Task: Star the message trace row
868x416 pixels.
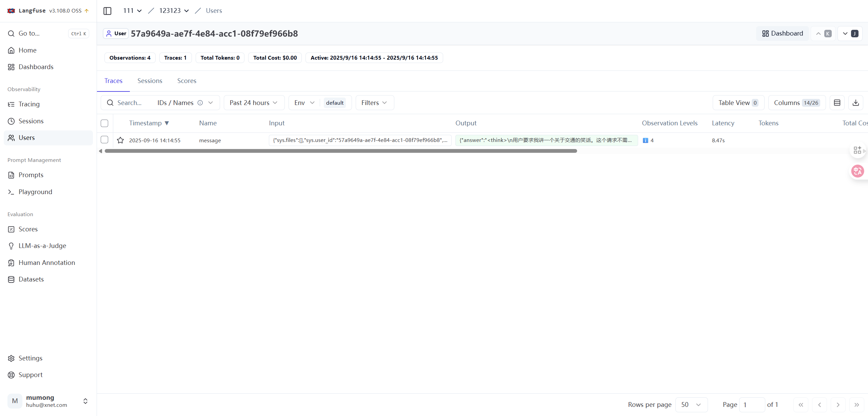Action: (120, 140)
